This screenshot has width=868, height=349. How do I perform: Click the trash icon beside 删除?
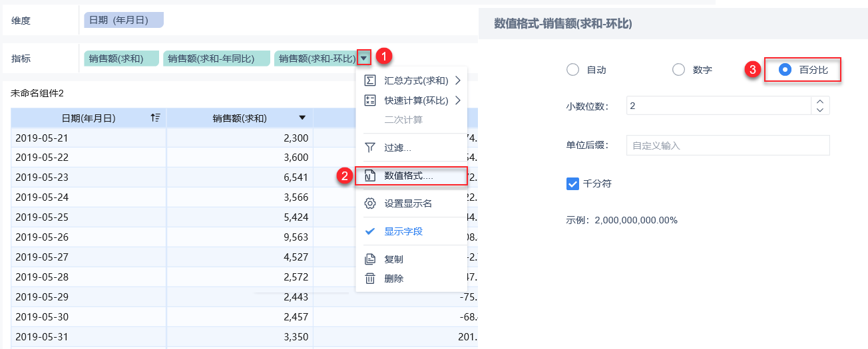[370, 279]
